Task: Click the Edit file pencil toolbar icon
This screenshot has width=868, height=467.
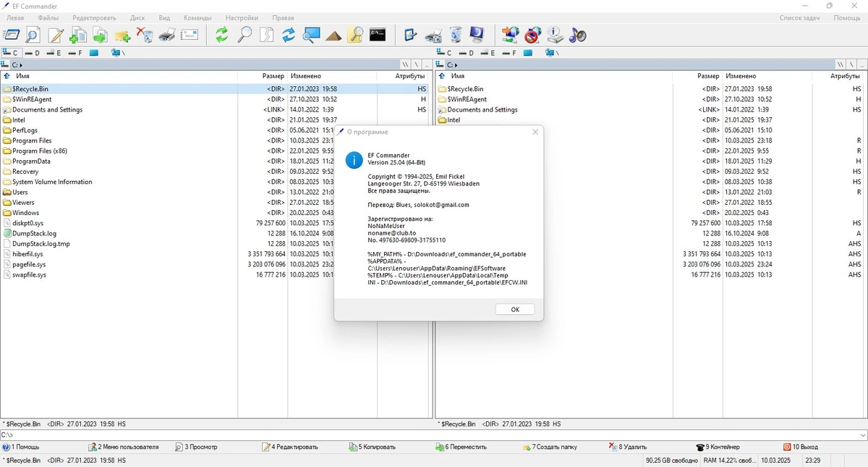Action: [55, 34]
